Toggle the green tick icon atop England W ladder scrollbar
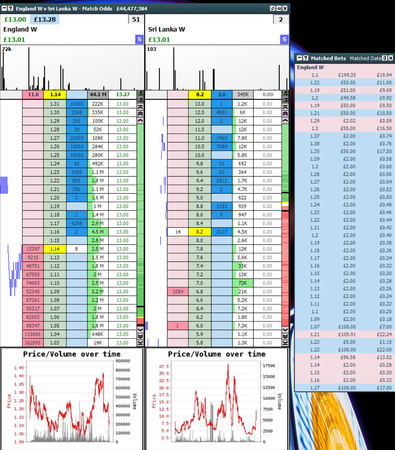395x450 pixels. point(140,94)
